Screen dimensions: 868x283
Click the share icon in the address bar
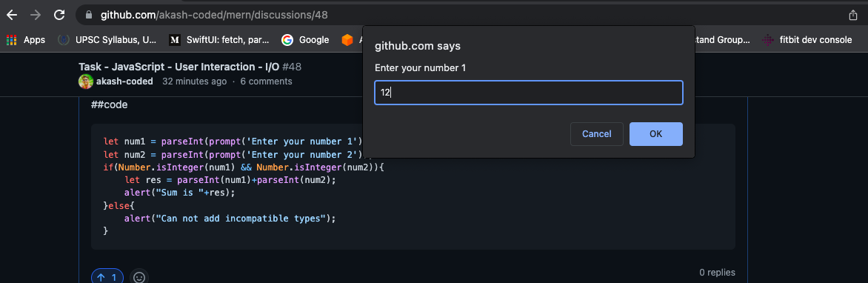point(853,16)
